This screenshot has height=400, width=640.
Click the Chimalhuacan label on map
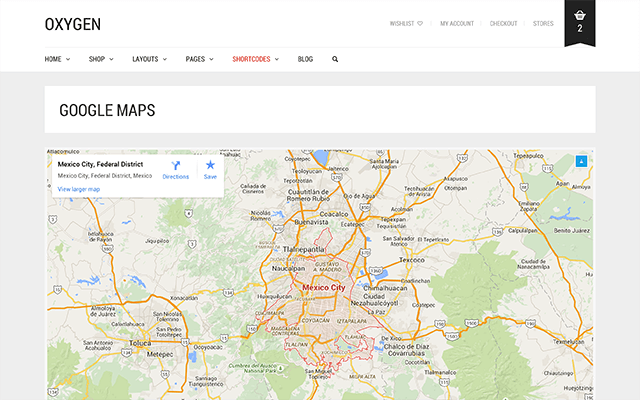385,288
